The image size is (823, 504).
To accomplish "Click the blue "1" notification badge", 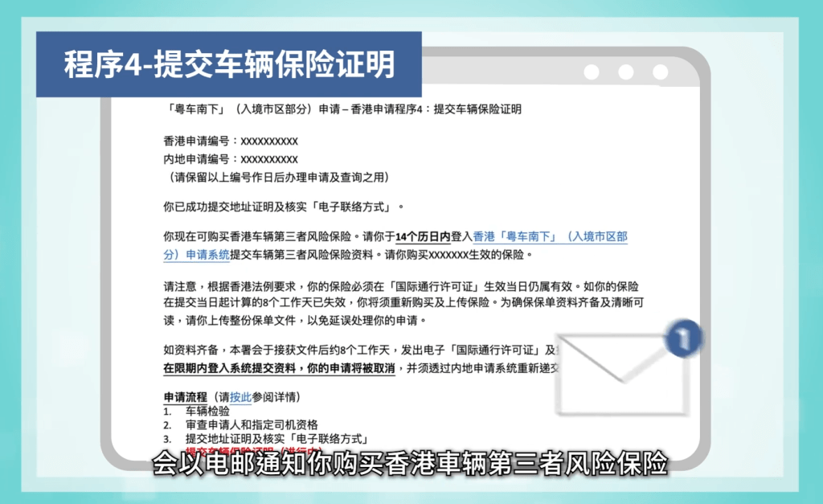I will (x=682, y=338).
